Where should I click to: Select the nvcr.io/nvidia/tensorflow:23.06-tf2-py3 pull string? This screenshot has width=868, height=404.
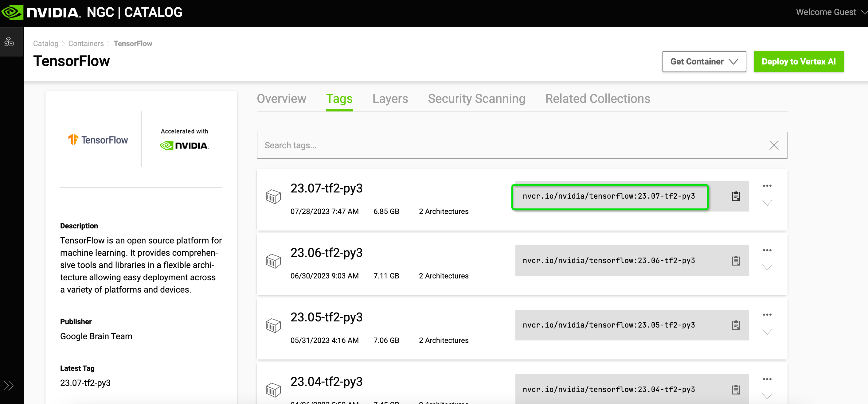609,261
